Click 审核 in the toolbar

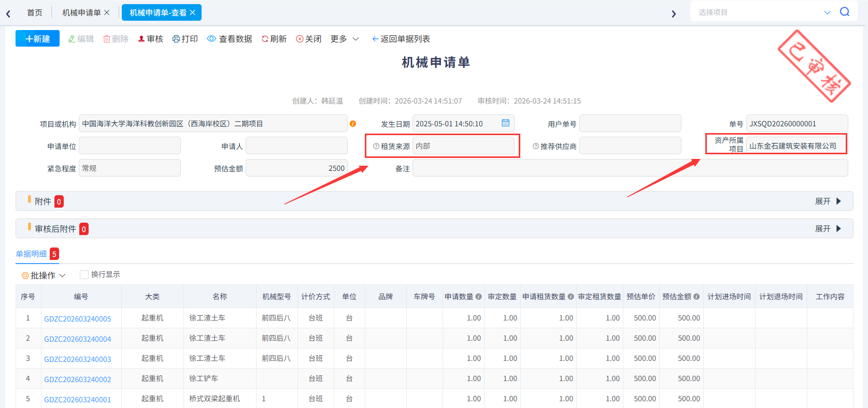[x=150, y=39]
